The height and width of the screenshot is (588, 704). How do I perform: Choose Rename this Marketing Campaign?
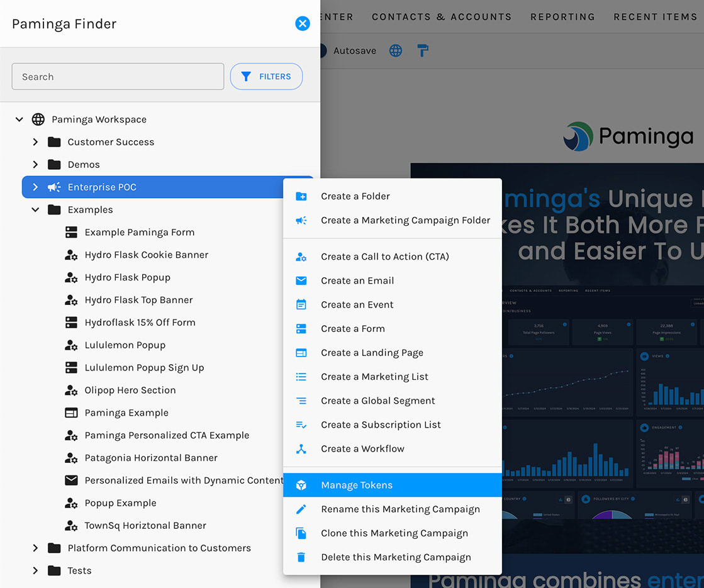393,509
